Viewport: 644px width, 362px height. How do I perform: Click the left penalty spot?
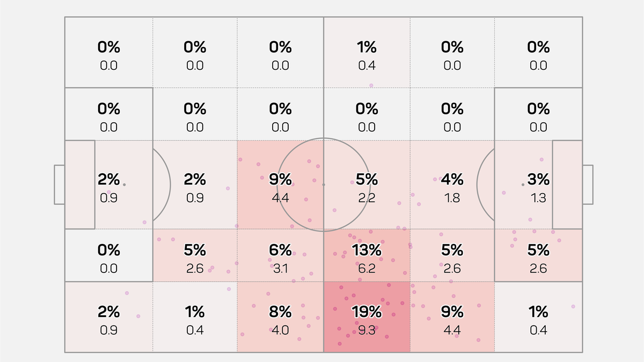[124, 184]
